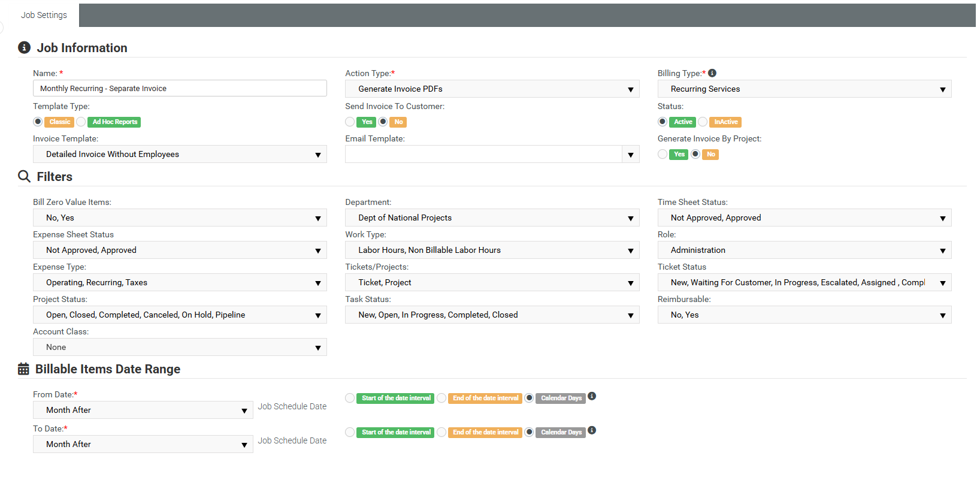Click the To Date Calendar Days info icon
980x480 pixels.
(592, 430)
